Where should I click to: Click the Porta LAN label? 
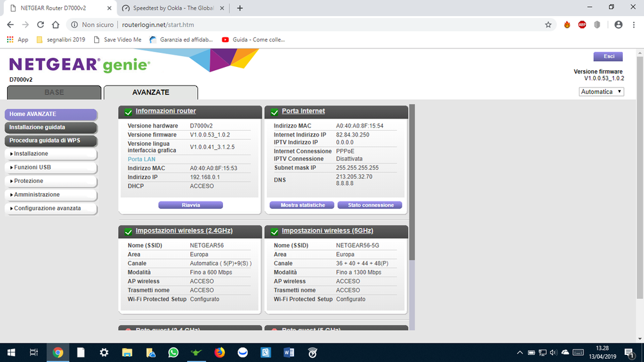point(141,159)
